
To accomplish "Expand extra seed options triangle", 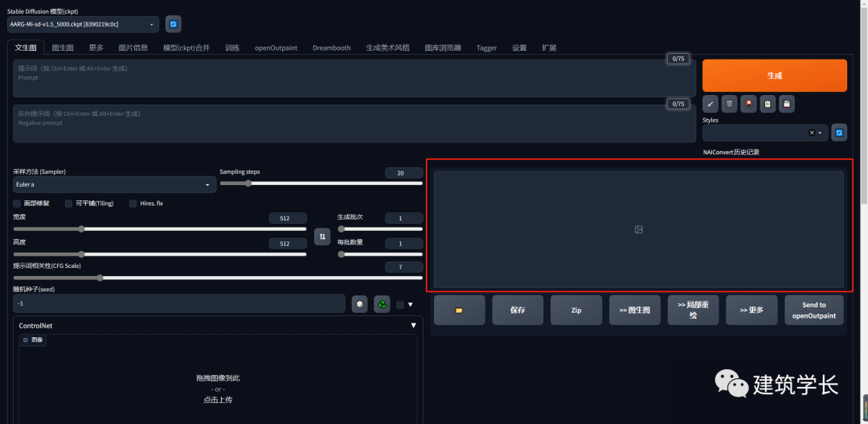I will coord(410,304).
